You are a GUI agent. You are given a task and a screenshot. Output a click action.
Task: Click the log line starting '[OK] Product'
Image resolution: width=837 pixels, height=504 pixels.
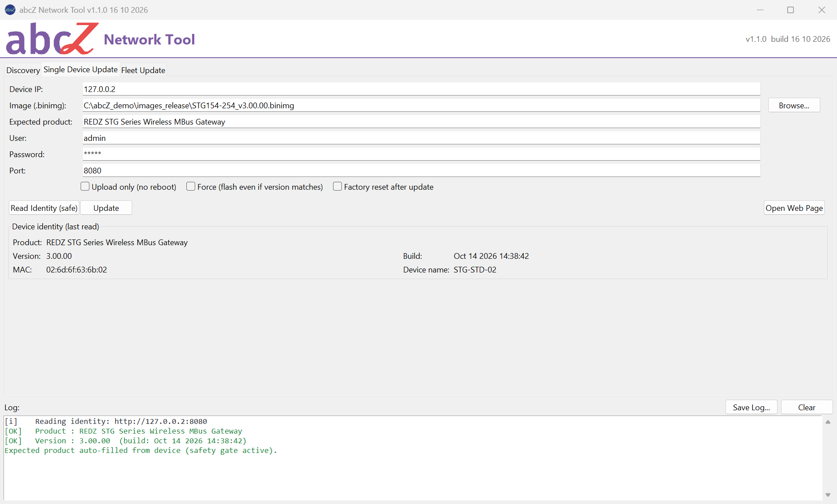[123, 431]
